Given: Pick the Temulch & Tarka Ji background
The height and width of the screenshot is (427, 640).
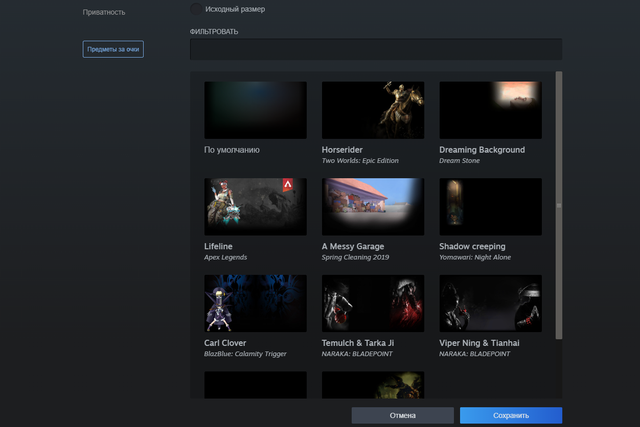Looking at the screenshot, I should click(373, 303).
